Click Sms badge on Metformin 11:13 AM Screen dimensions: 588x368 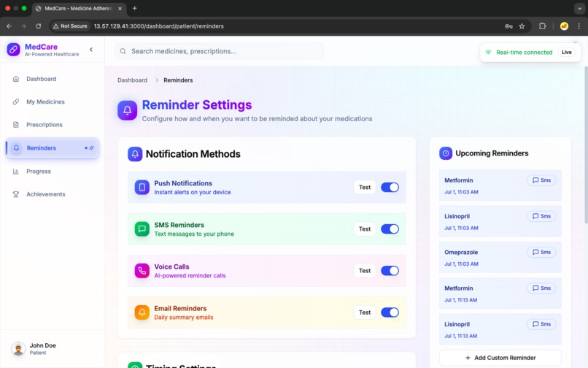point(541,288)
